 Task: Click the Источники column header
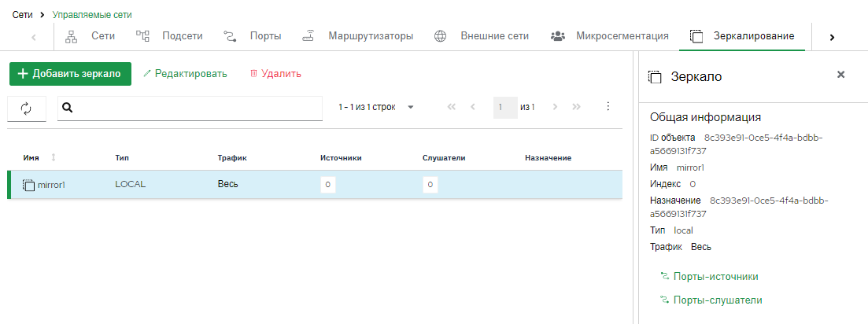(x=341, y=158)
